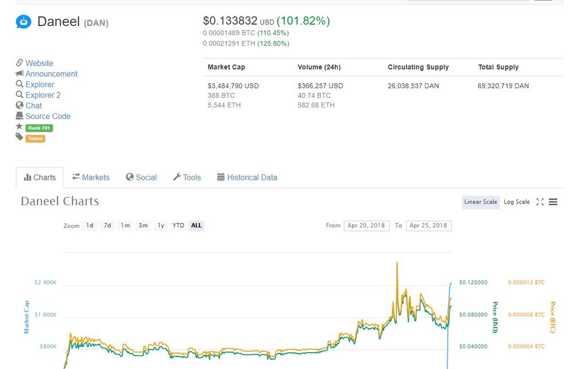Select the Charts tab
This screenshot has height=369, width=588.
[x=40, y=178]
